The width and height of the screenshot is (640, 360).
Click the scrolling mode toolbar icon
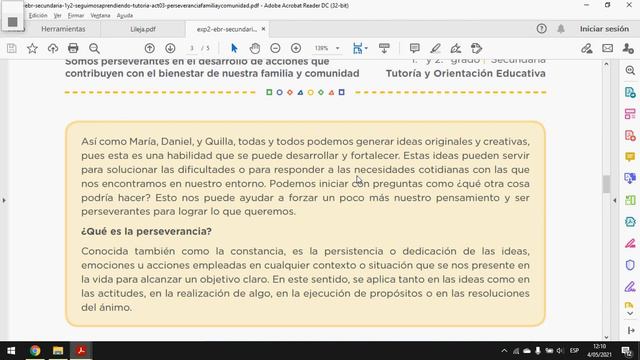point(384,49)
